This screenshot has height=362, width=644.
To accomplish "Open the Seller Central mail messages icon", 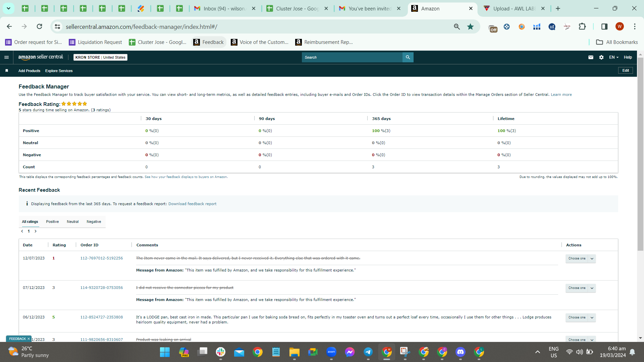I will tap(591, 57).
